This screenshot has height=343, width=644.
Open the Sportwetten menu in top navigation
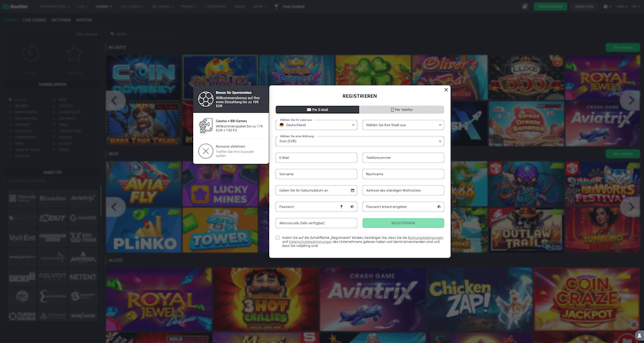55,6
